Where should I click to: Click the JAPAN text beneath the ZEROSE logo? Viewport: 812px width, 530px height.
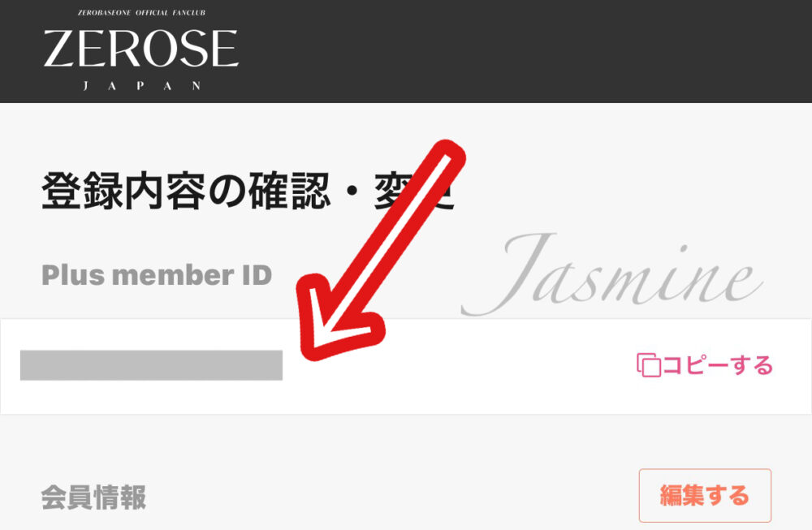[141, 86]
